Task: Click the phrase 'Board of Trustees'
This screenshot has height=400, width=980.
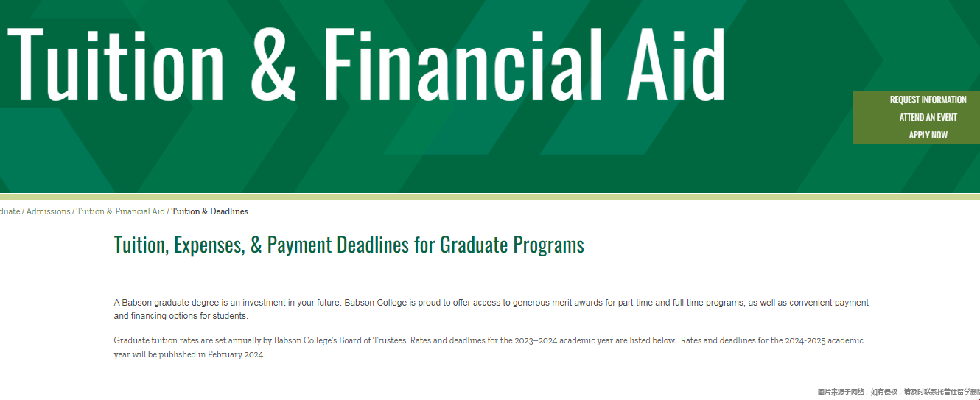Action: pyautogui.click(x=369, y=340)
